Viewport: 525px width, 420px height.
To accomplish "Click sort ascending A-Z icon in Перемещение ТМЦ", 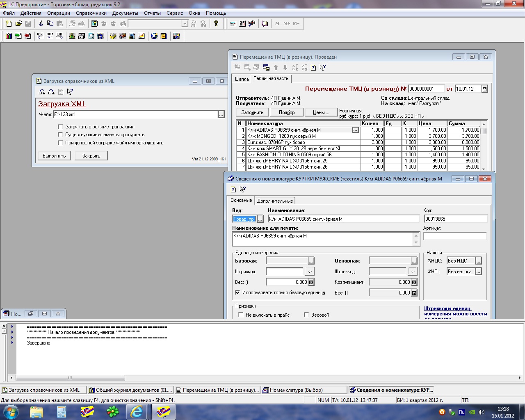I will point(295,68).
